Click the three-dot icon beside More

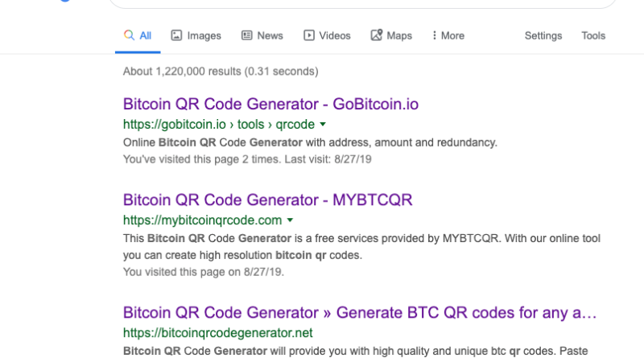(x=434, y=35)
